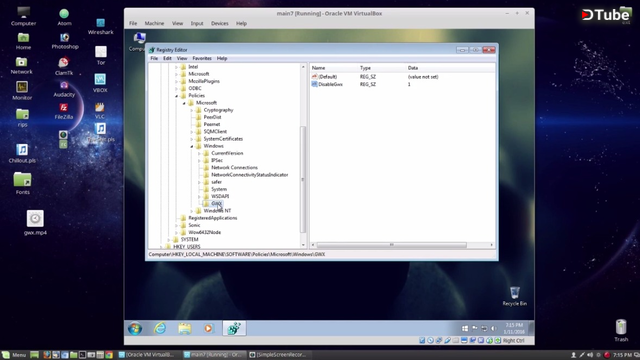Open the Devices menu in VirtualBox
640x360 pixels.
coord(220,23)
